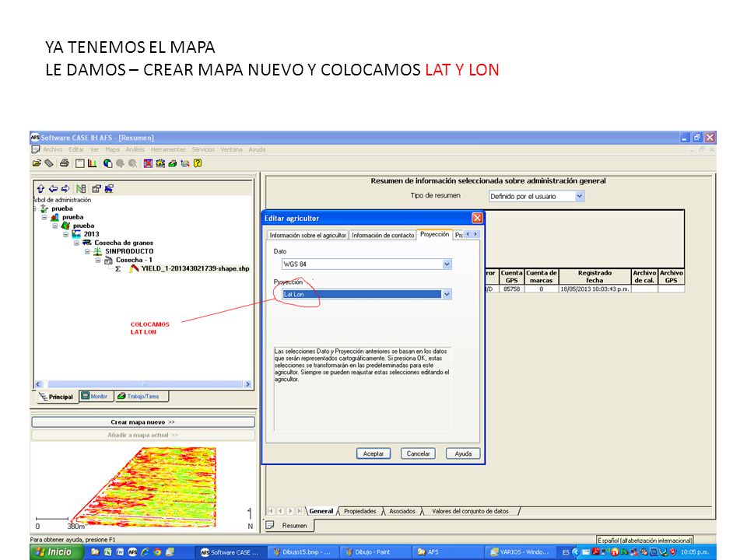Screen dimensions: 747x560
Task: Click the Aceptar button
Action: 373,453
